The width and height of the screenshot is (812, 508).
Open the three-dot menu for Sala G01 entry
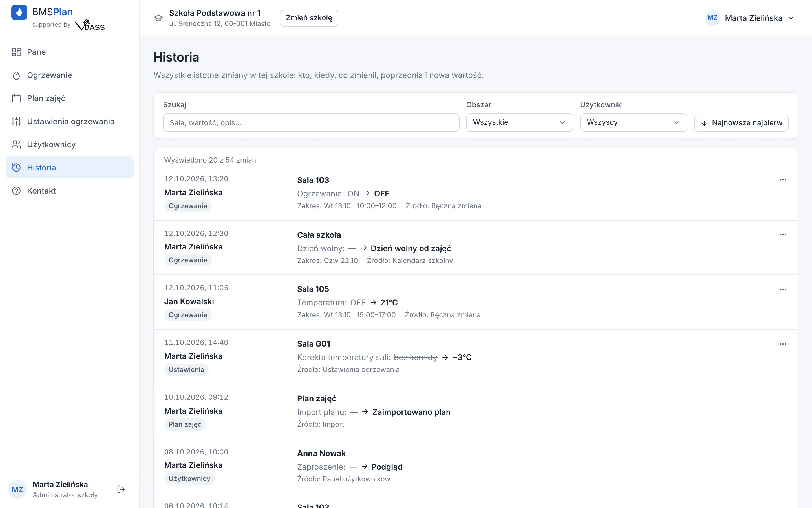tap(783, 344)
